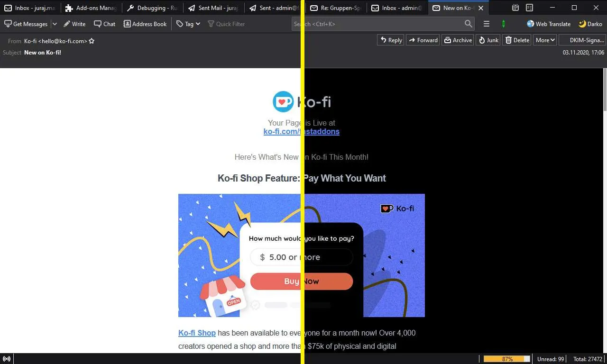Open the More actions dropdown
The image size is (607, 364).
click(x=545, y=40)
